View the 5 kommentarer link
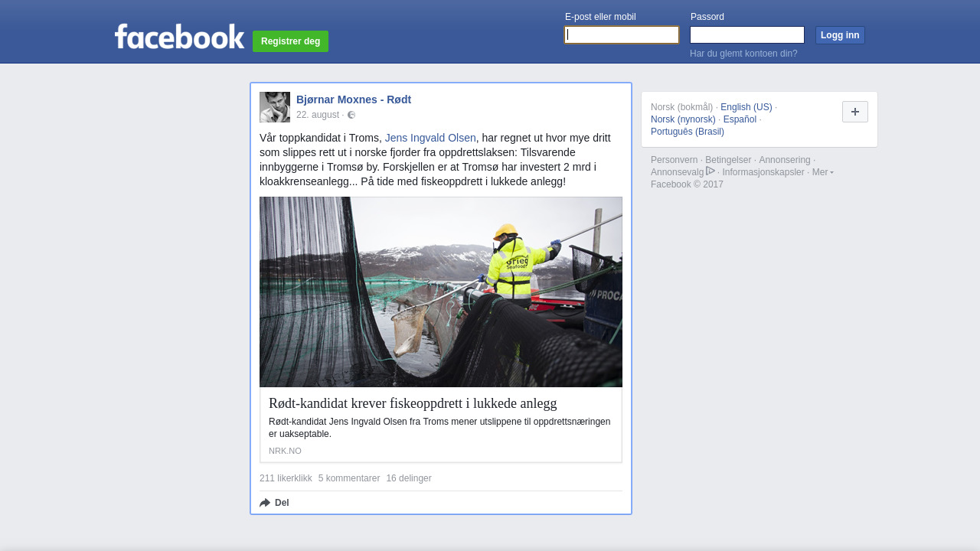 [349, 478]
